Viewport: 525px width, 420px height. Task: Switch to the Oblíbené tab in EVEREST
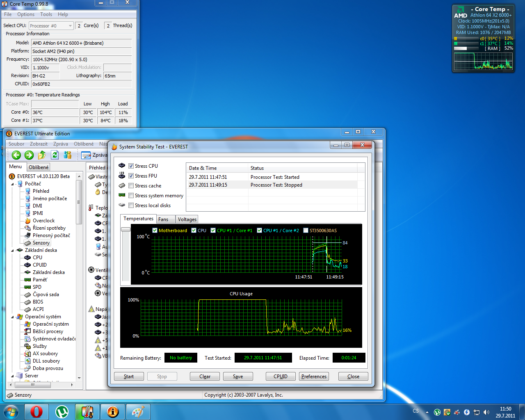point(39,167)
